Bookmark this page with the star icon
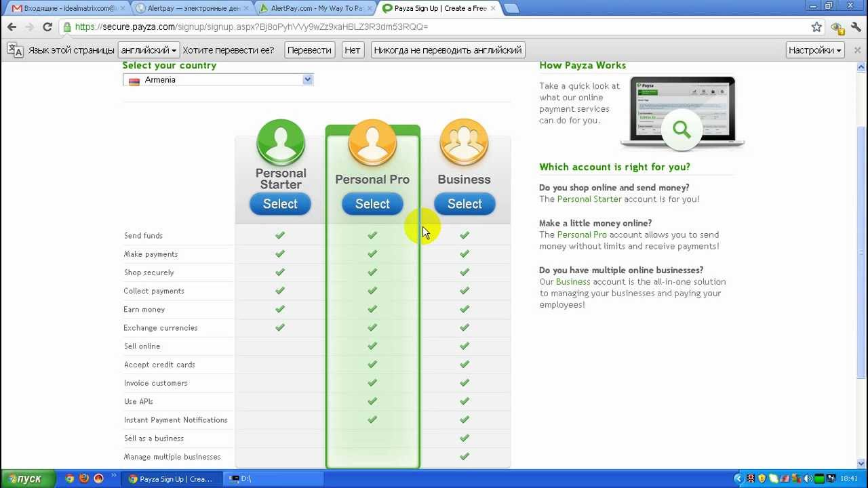Screen dimensions: 868x488 816,27
